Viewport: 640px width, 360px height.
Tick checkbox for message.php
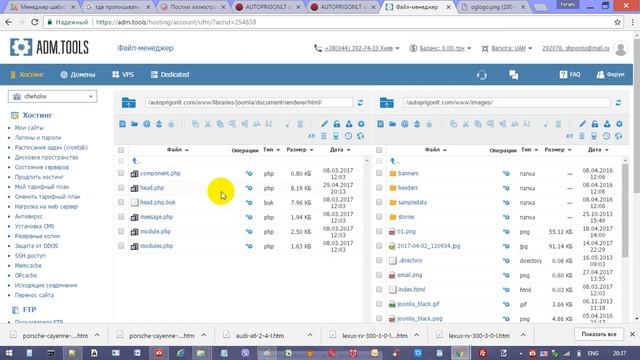121,217
